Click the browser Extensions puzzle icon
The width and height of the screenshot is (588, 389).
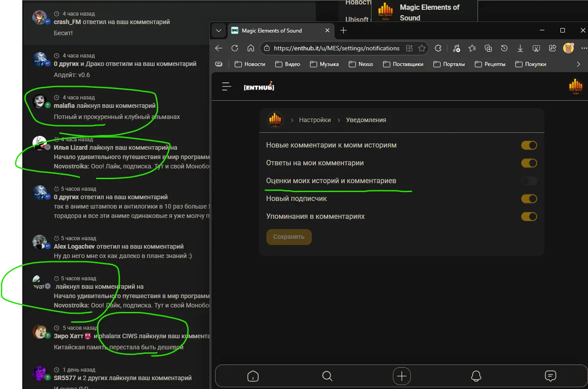pos(438,48)
